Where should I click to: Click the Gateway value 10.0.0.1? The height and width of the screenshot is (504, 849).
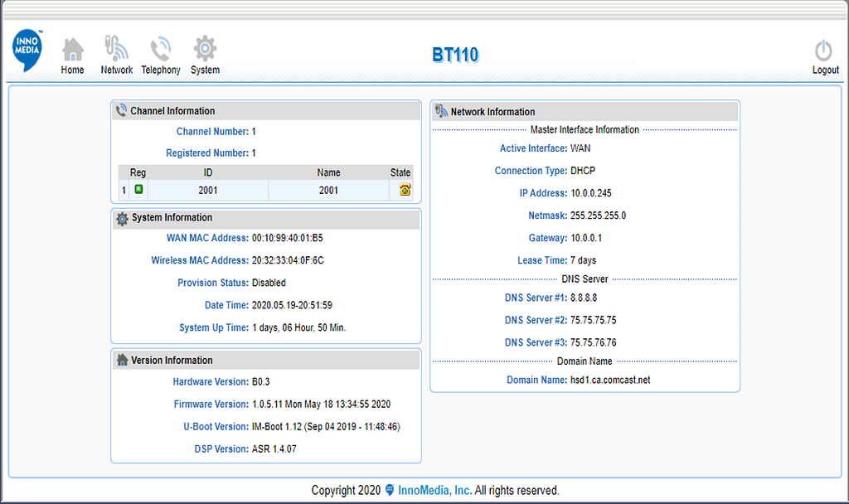586,238
